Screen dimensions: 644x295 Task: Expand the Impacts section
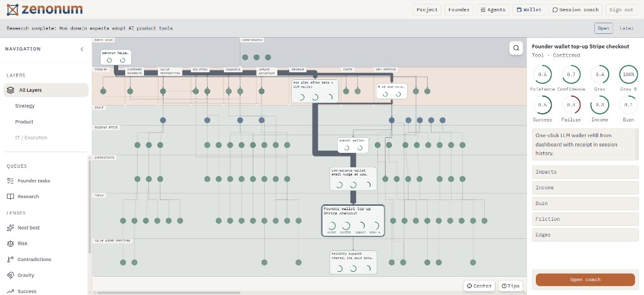tap(586, 172)
